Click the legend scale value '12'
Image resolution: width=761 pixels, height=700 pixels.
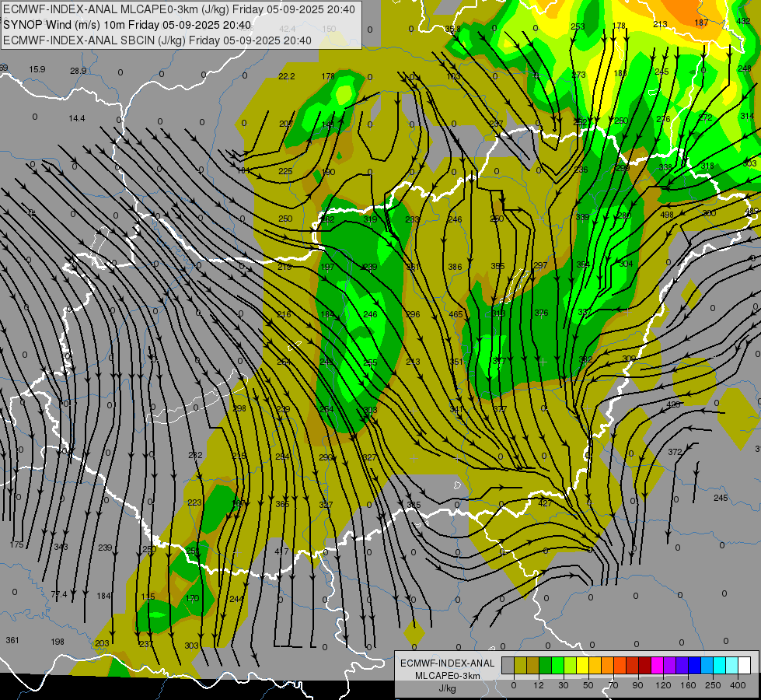point(538,685)
